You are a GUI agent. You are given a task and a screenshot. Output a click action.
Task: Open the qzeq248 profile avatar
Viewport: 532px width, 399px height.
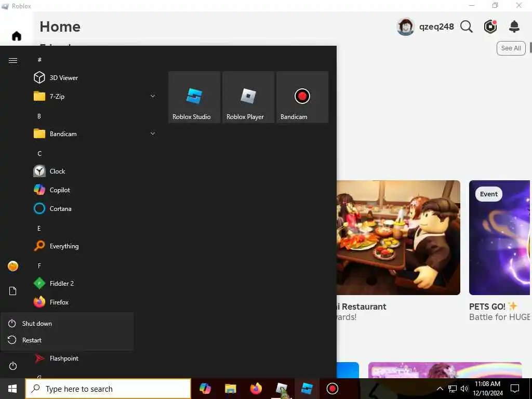405,26
